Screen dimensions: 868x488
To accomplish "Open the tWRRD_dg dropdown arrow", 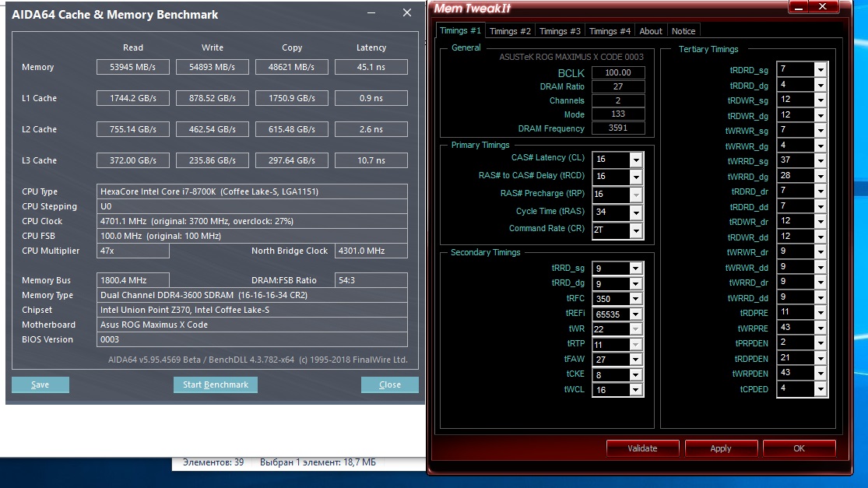I will 821,176.
